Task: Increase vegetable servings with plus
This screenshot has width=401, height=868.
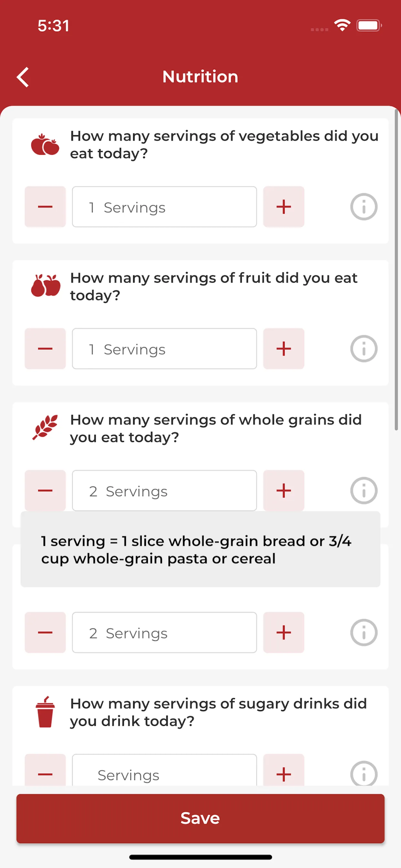Action: 283,207
